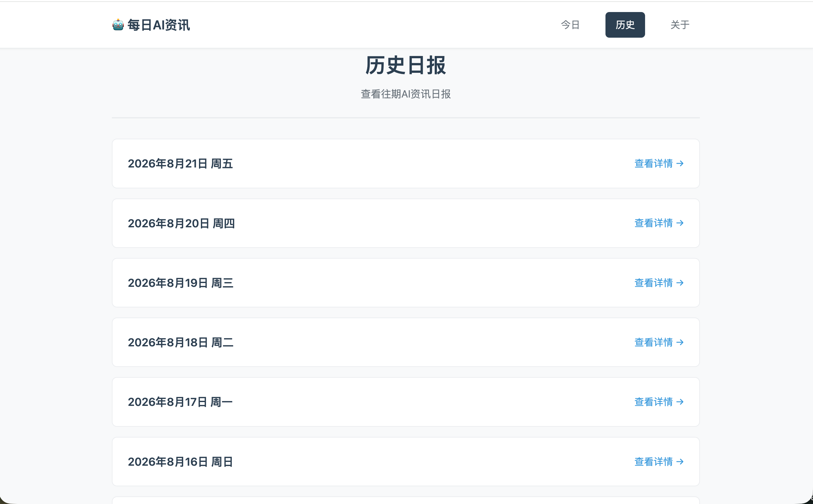
Task: Click the robot emoji logo icon
Action: pos(118,25)
